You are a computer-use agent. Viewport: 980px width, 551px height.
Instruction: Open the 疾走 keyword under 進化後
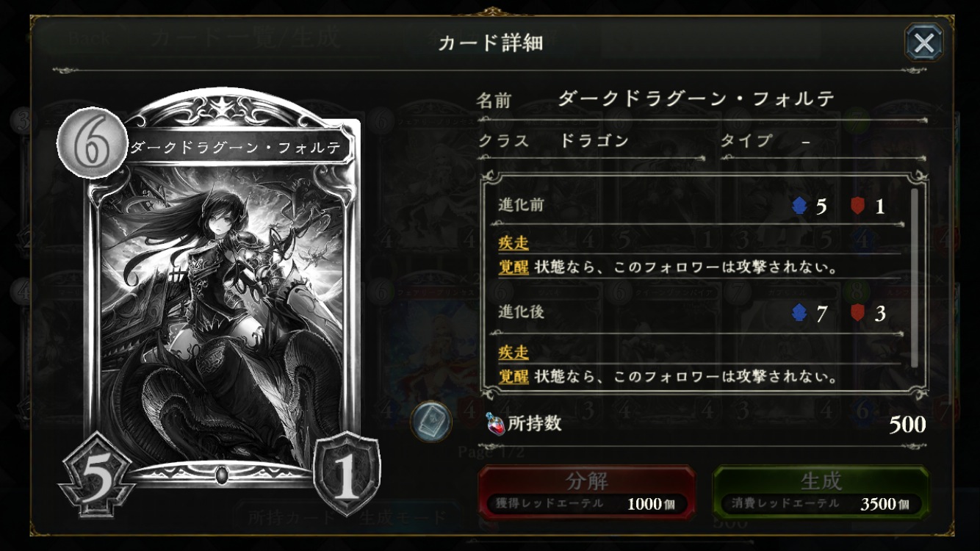pyautogui.click(x=514, y=353)
